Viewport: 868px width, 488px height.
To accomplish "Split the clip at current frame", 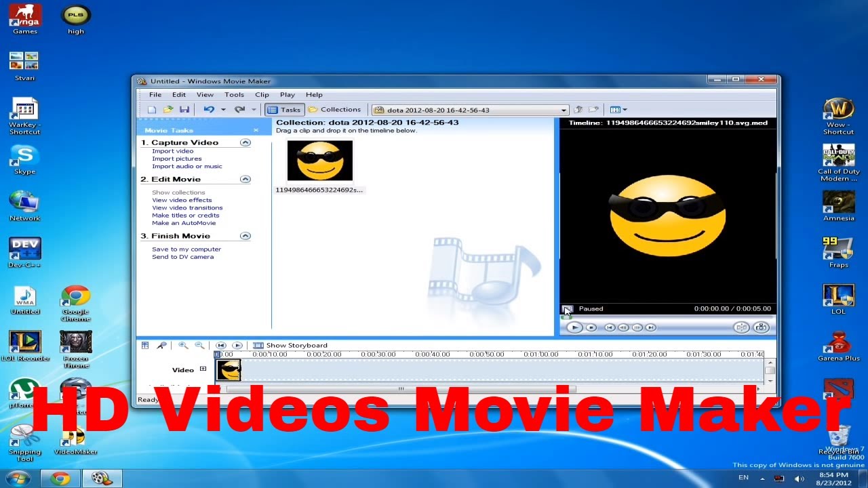I will click(741, 327).
